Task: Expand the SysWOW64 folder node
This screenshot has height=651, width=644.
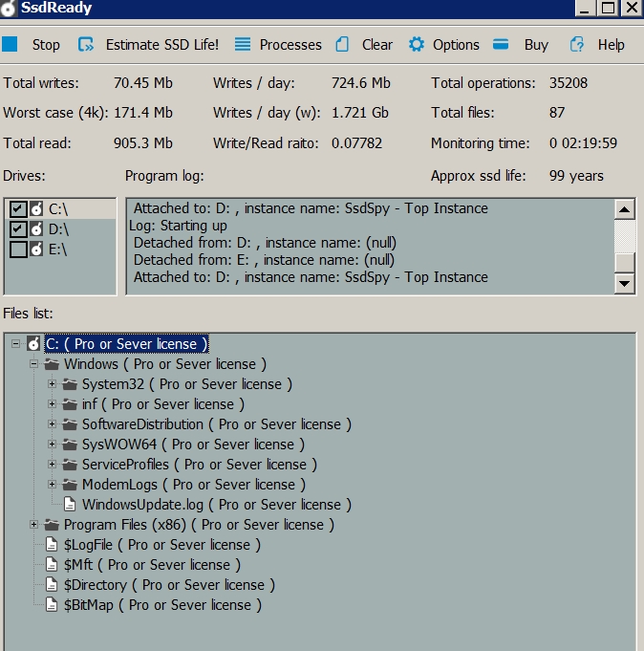Action: 52,445
